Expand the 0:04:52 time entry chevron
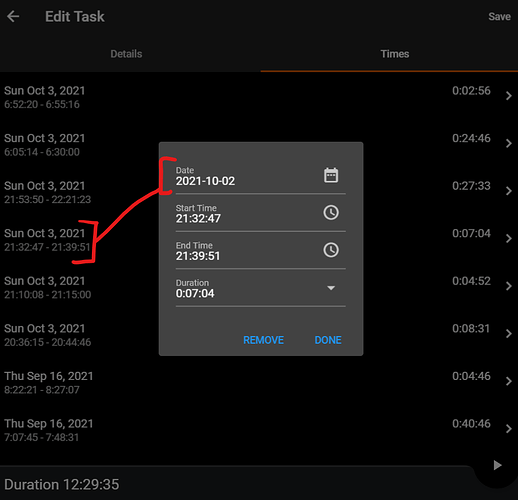Viewport: 518px width, 500px height. 509,286
